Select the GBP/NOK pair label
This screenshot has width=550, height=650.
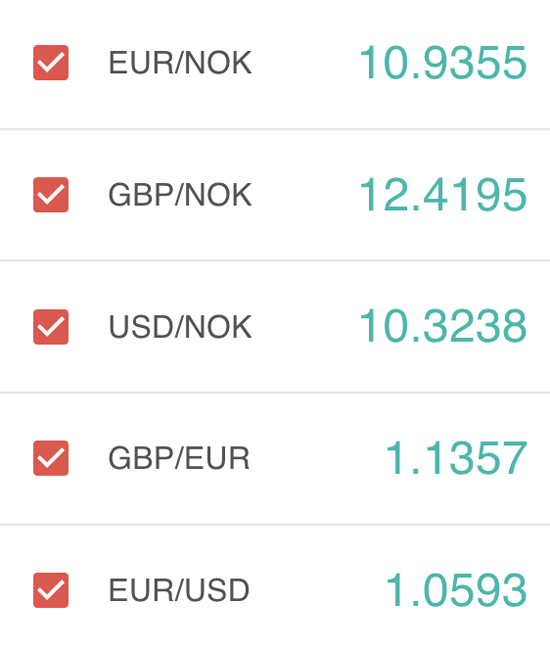pos(180,195)
